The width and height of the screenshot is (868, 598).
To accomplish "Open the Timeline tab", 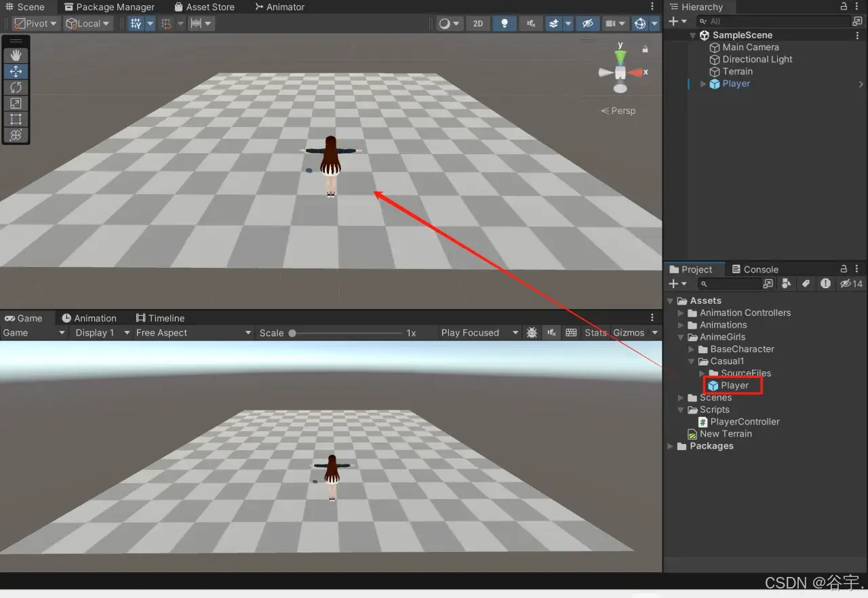I will click(160, 318).
